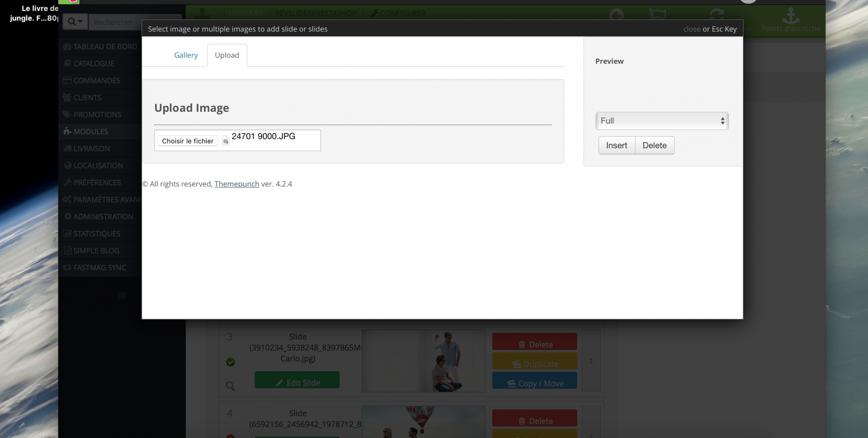Viewport: 868px width, 438px height.
Task: Close the image selection dialog
Action: coord(692,29)
